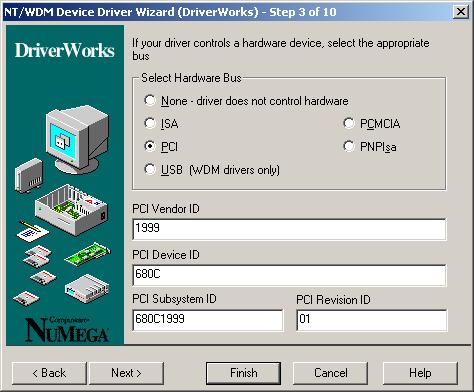Viewport: 474px width, 392px height.
Task: Click the PCI Subsystem ID label
Action: 174,299
